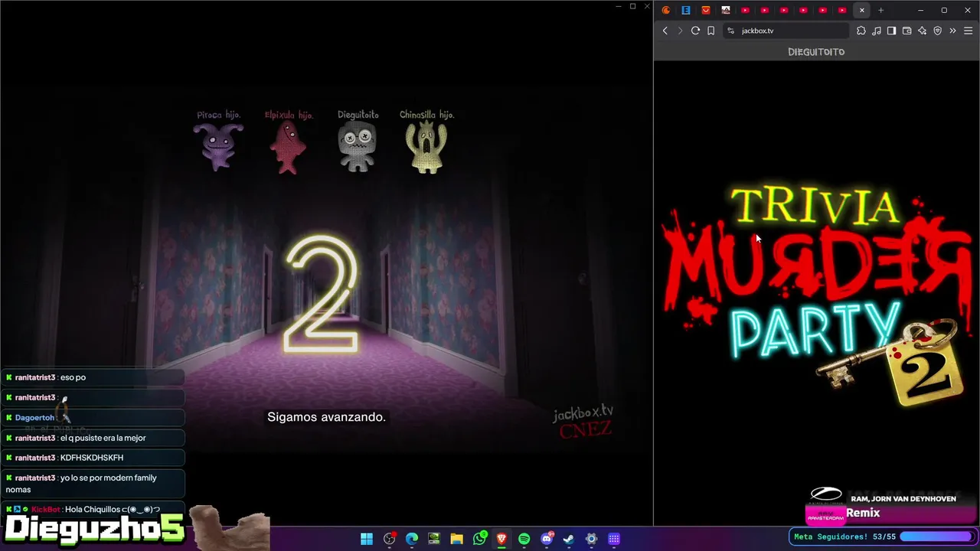Switch to the orange shopping-bag tab
Image resolution: width=980 pixels, height=551 pixels.
click(706, 10)
